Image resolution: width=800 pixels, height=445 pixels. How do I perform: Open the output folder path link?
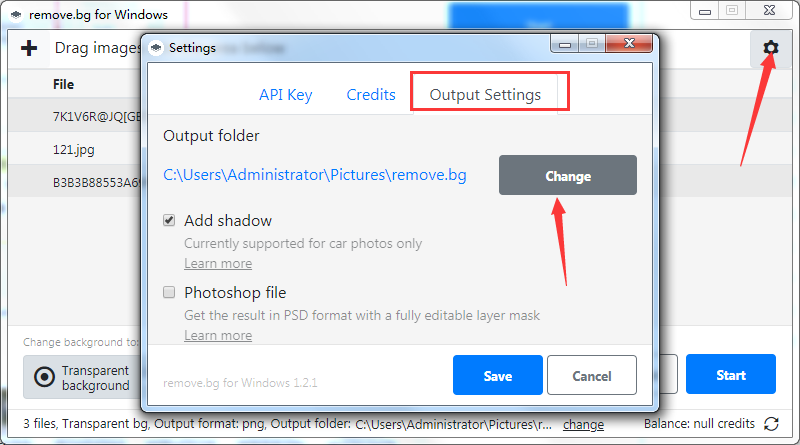point(315,175)
